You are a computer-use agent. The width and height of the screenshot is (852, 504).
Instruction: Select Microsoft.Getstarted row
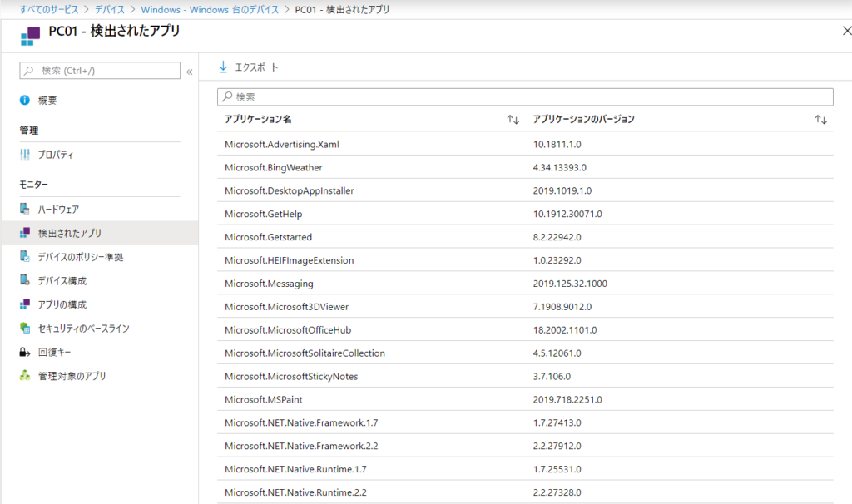(526, 237)
